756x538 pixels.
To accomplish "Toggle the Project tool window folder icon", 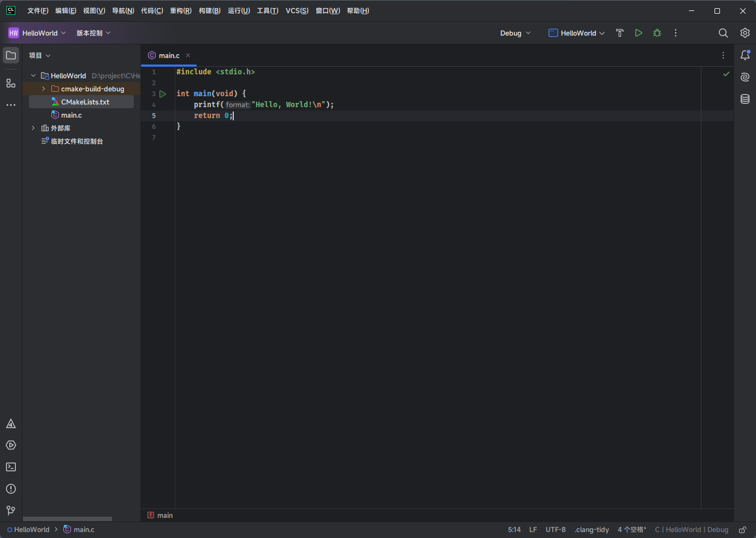I will pyautogui.click(x=11, y=55).
